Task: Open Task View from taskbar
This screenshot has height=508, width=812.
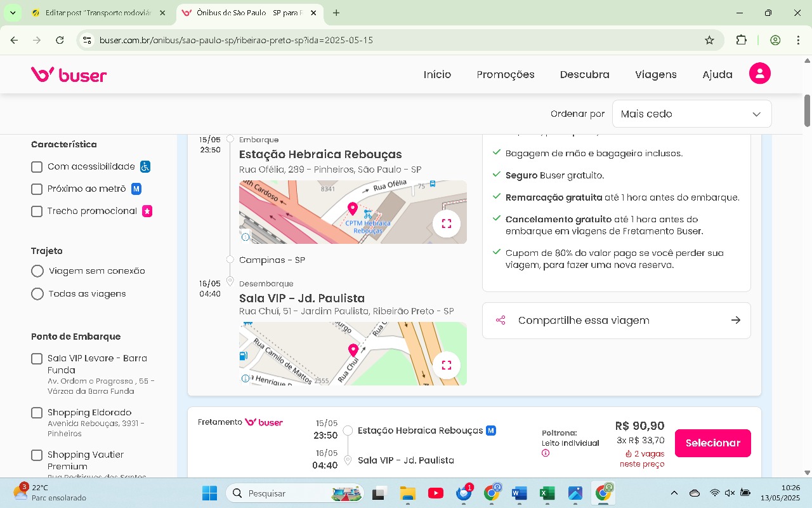Action: coord(379,493)
